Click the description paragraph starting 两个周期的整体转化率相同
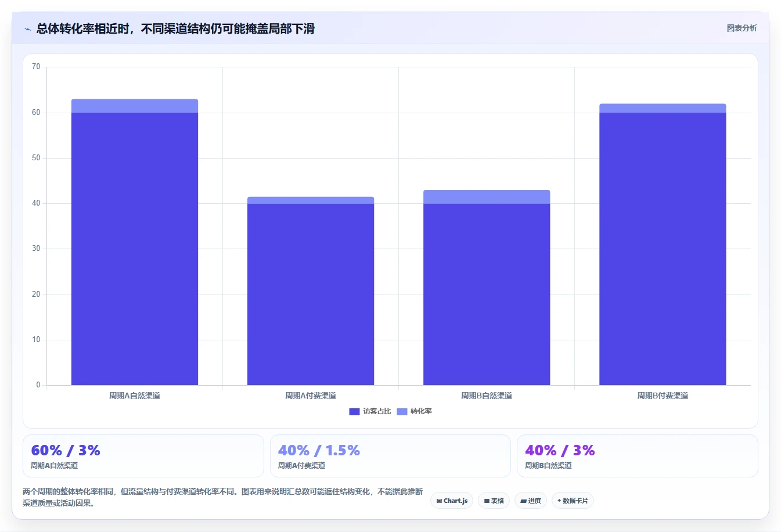Viewport: 781px width, 532px height. [223, 497]
